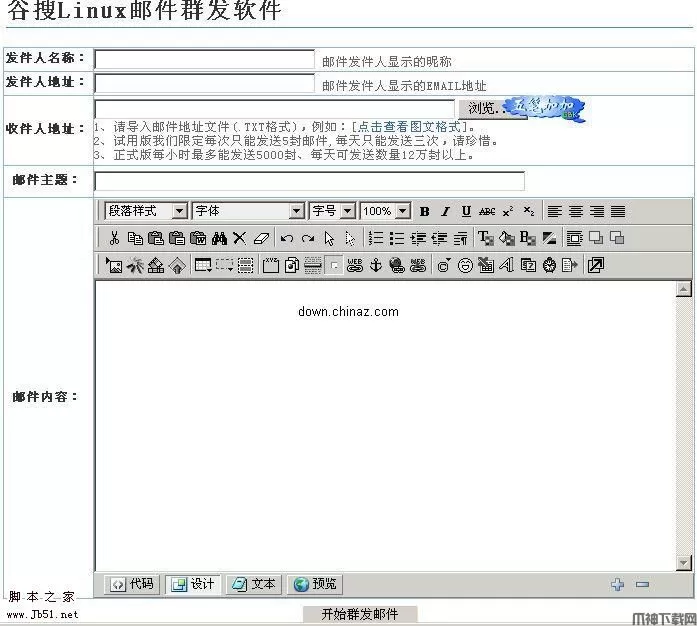This screenshot has width=697, height=626.
Task: Apply strikethrough ABC formatting
Action: pos(487,212)
